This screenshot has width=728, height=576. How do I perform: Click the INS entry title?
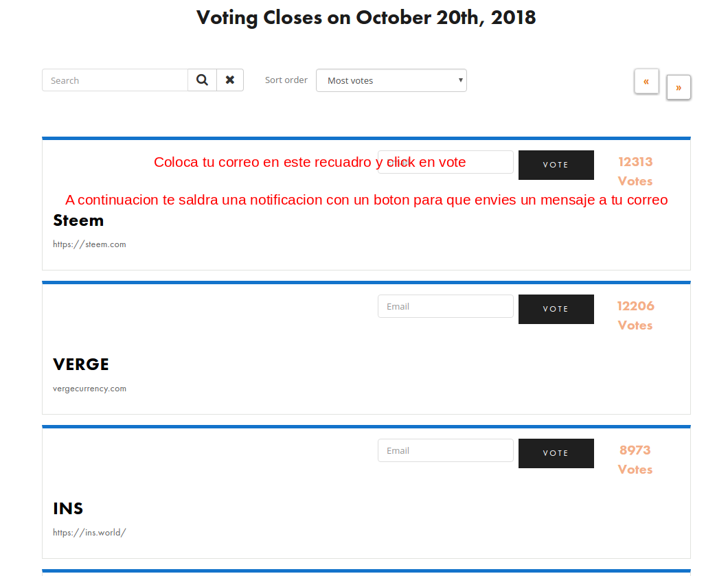68,509
